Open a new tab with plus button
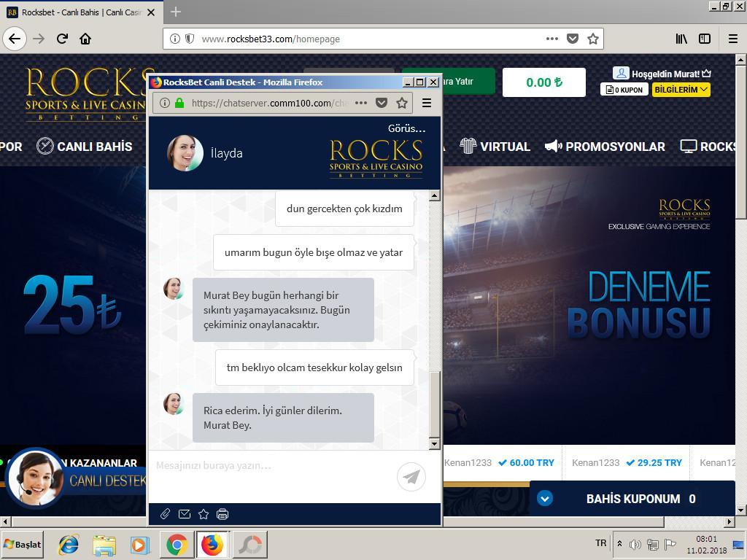The height and width of the screenshot is (560, 747). pyautogui.click(x=175, y=12)
